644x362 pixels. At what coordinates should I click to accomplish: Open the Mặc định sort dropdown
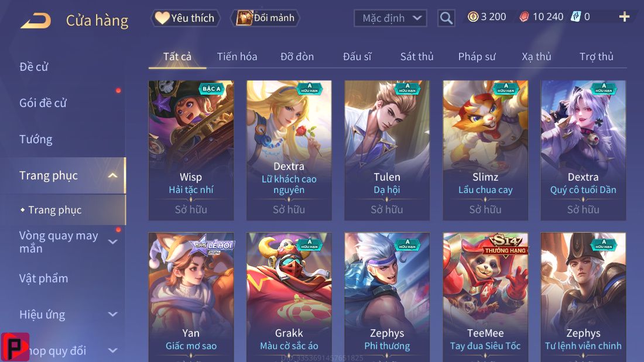(x=390, y=18)
